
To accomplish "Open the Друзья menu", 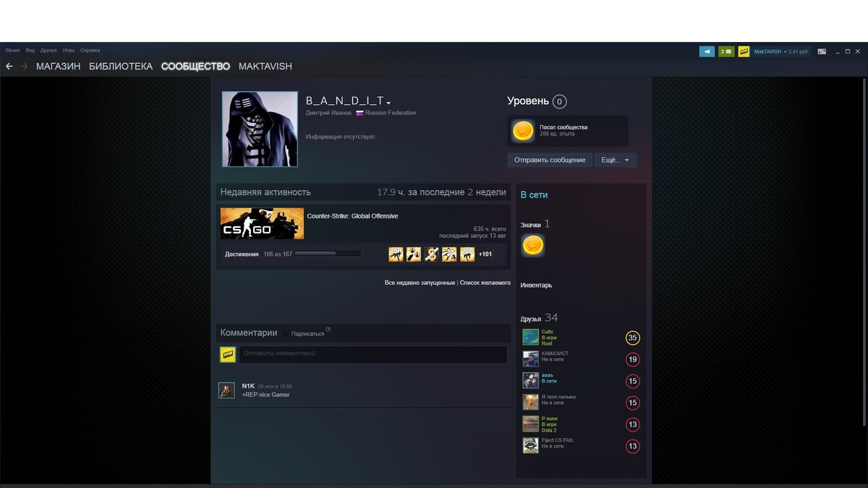I will (x=48, y=51).
